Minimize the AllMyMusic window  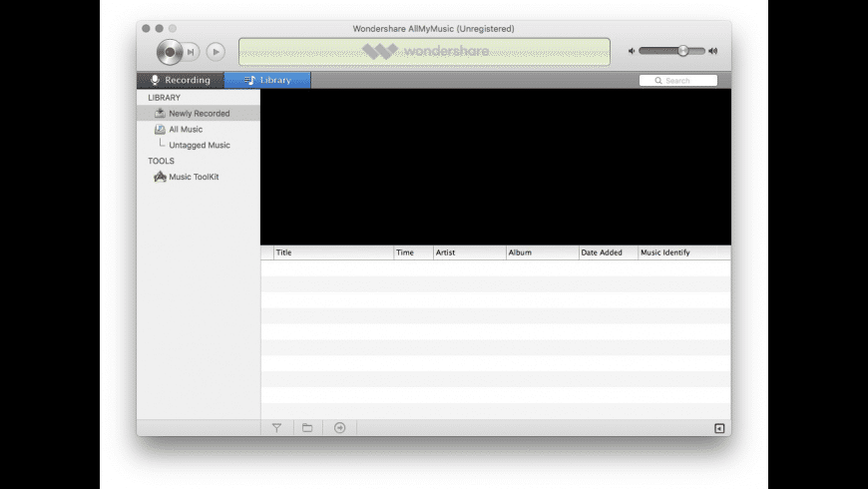coord(160,28)
